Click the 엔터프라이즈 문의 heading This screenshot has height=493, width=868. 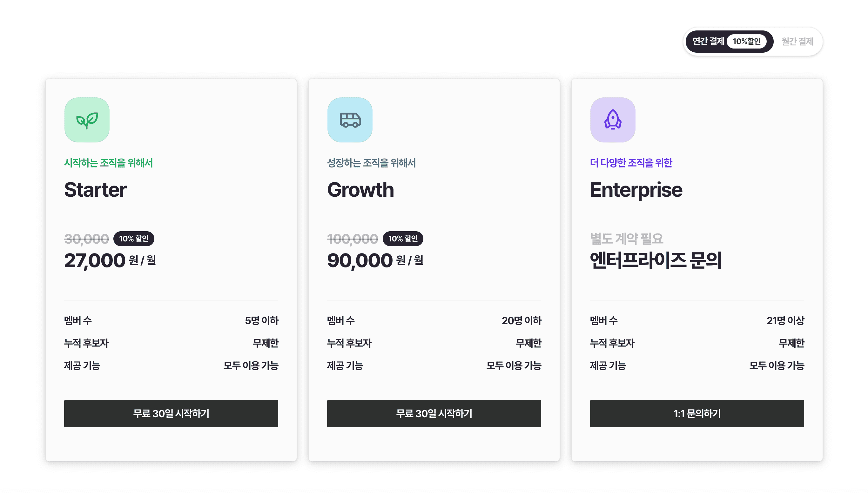[x=656, y=260]
